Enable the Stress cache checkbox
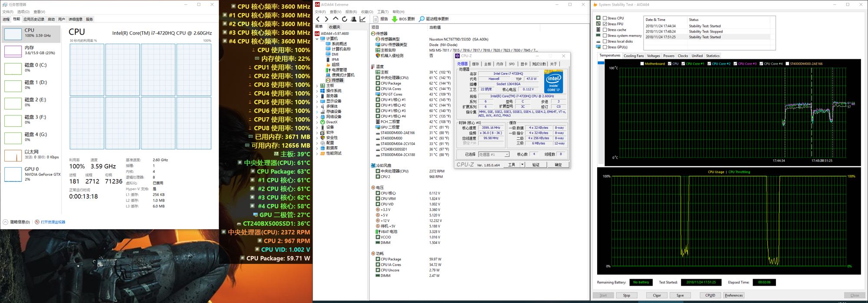Screen dimensions: 868x303 [605, 30]
